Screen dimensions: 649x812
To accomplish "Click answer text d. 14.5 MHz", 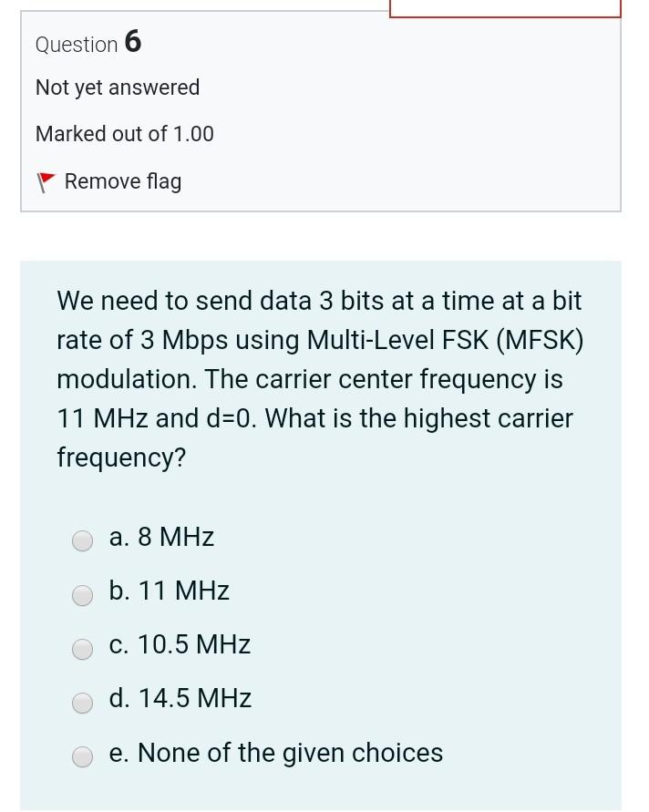I will pyautogui.click(x=180, y=698).
